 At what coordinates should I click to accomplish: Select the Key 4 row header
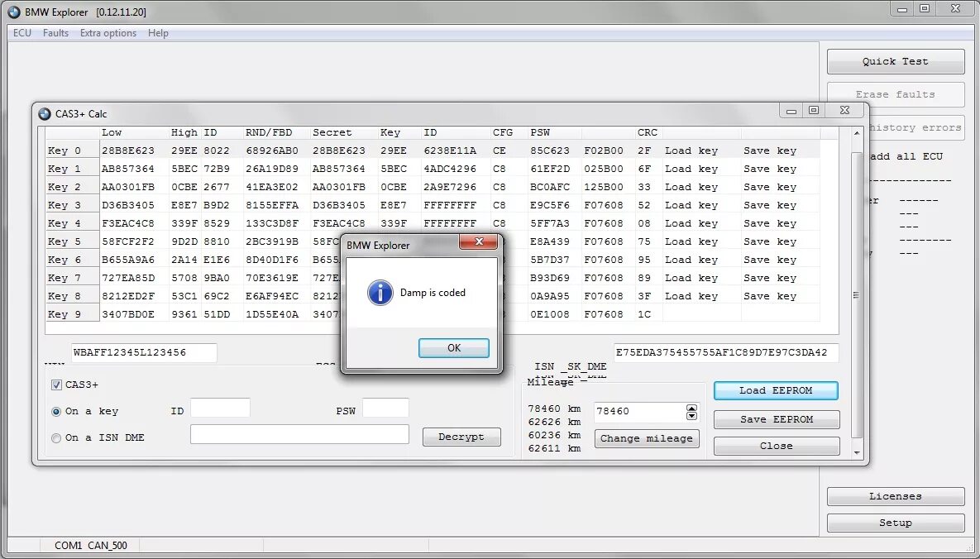(73, 223)
